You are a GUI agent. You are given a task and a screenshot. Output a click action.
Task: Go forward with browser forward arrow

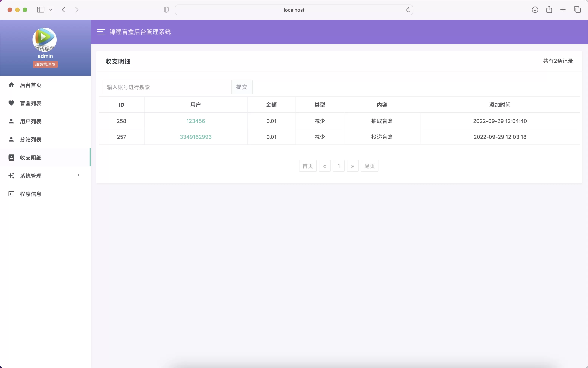coord(77,10)
